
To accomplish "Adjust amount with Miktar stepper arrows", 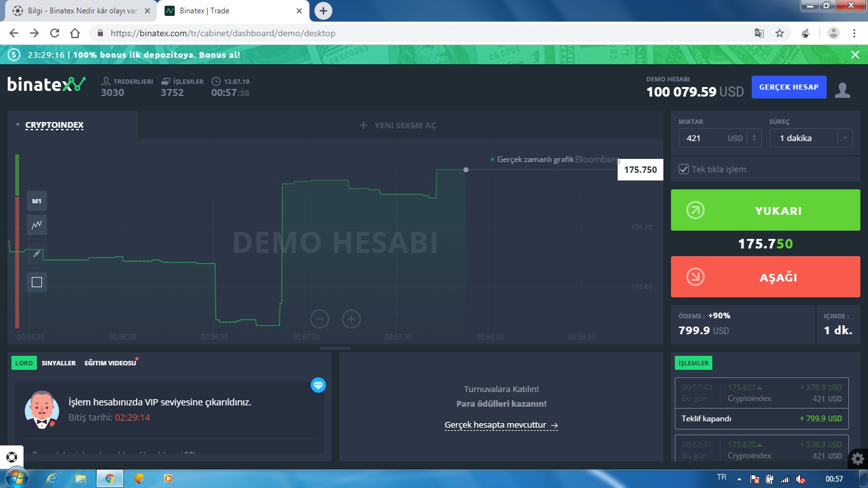I will pyautogui.click(x=754, y=138).
